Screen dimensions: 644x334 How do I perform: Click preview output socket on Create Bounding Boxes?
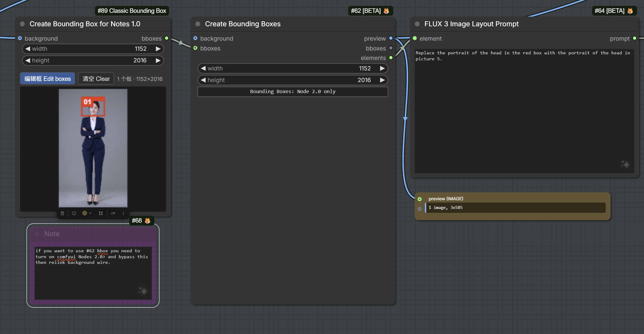391,38
